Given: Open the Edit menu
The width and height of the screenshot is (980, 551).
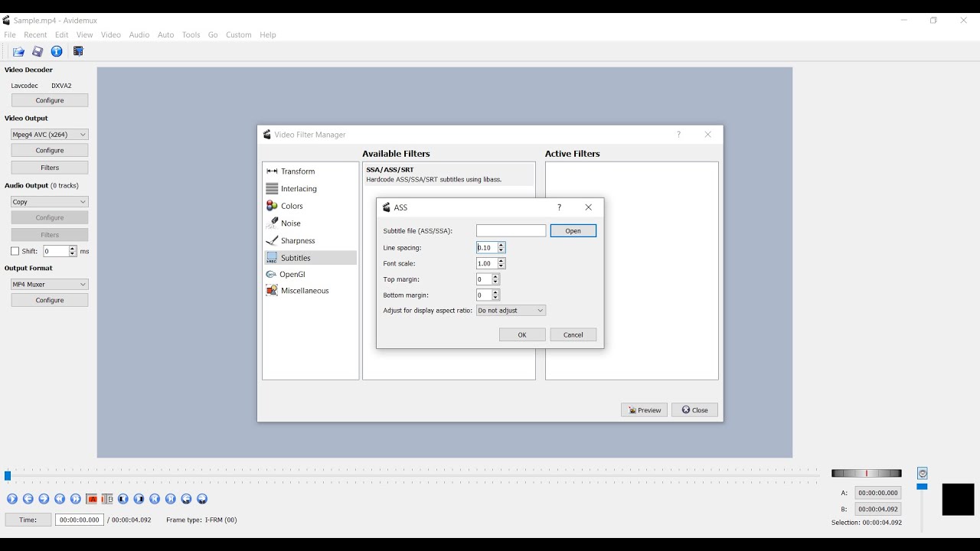Looking at the screenshot, I should [62, 35].
